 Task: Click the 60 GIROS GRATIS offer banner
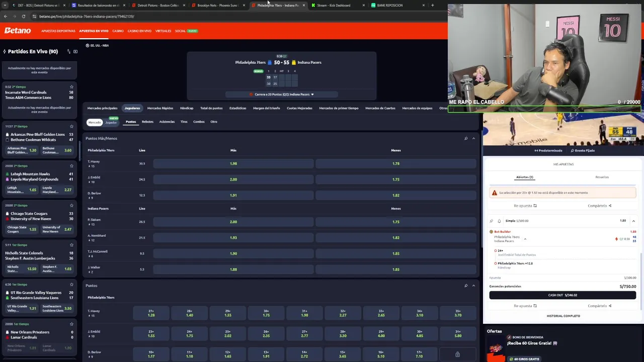524,359
